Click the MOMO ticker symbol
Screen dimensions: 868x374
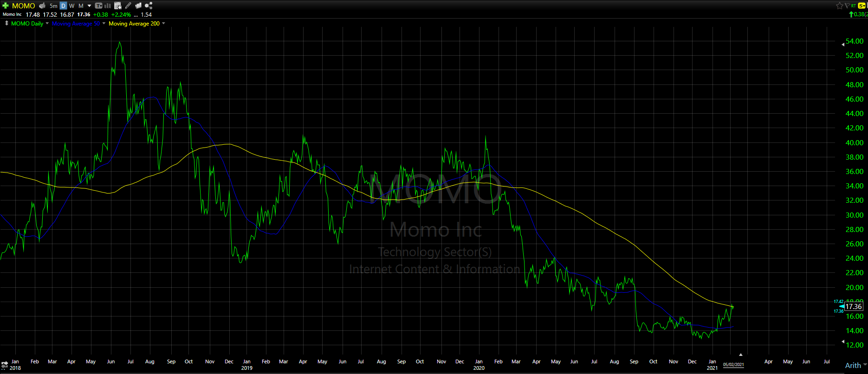23,6
